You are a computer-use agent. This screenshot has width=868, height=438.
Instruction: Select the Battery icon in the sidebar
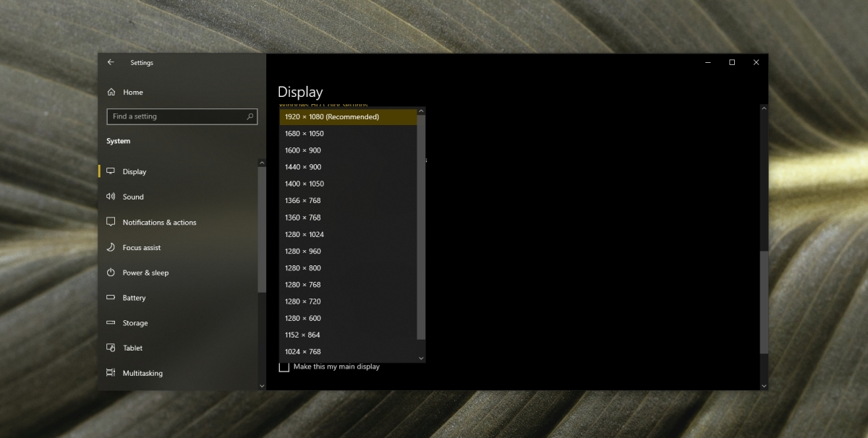pos(111,298)
